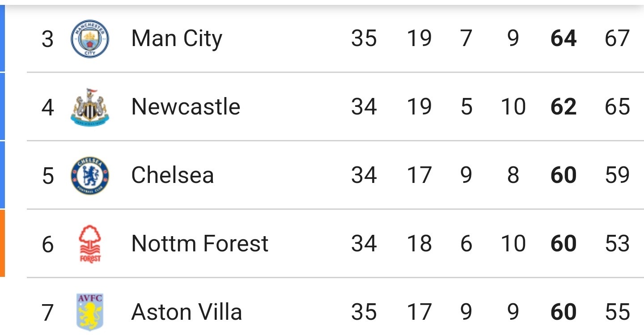Click the blue qualification marker beside Newcastle
The width and height of the screenshot is (644, 335).
pos(2,107)
